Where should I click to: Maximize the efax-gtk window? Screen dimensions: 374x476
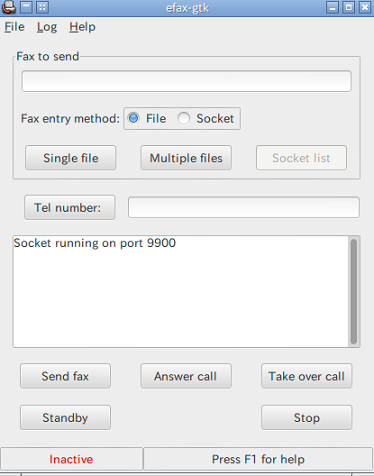point(349,7)
